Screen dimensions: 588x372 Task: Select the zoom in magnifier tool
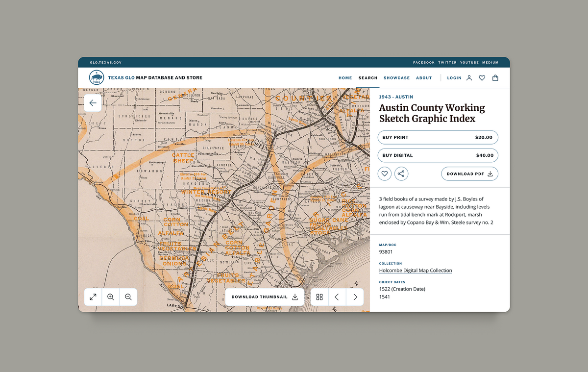[110, 297]
